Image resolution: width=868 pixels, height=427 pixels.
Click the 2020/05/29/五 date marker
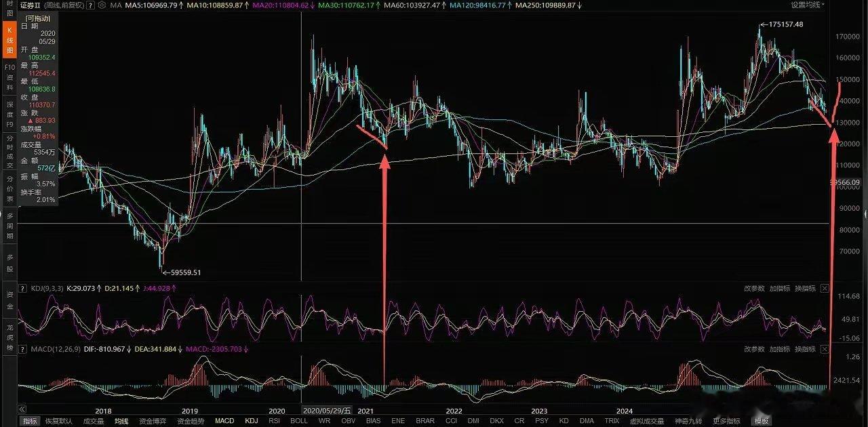click(x=328, y=411)
